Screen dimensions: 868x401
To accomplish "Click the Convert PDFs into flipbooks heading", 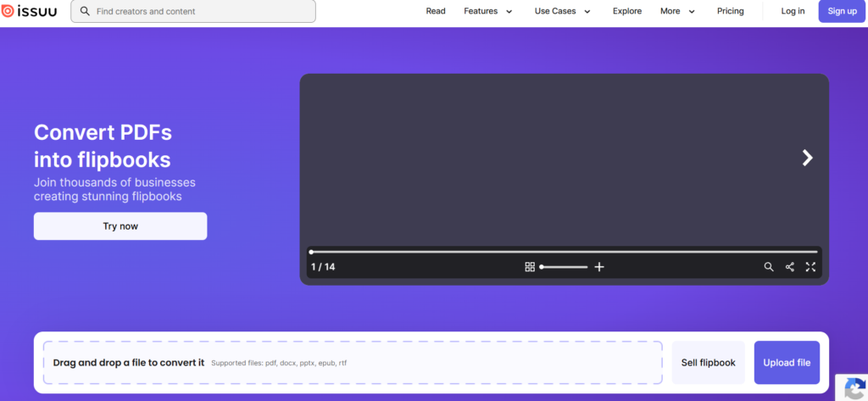I will 103,146.
